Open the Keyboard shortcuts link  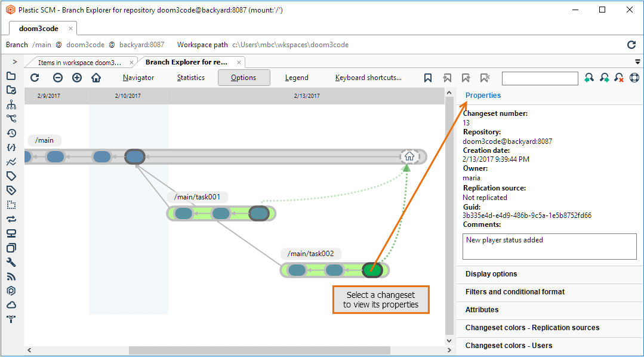pyautogui.click(x=368, y=78)
